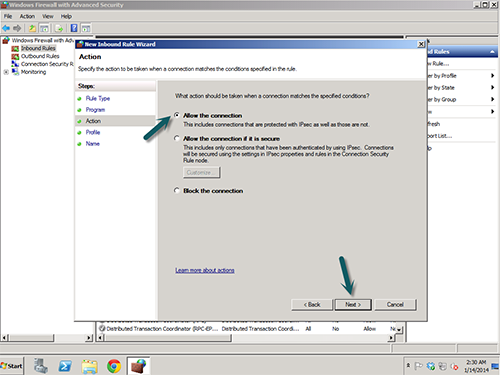Viewport: 500px width, 375px height.
Task: Click the Show/Hide console tree icon
Action: tap(44, 28)
